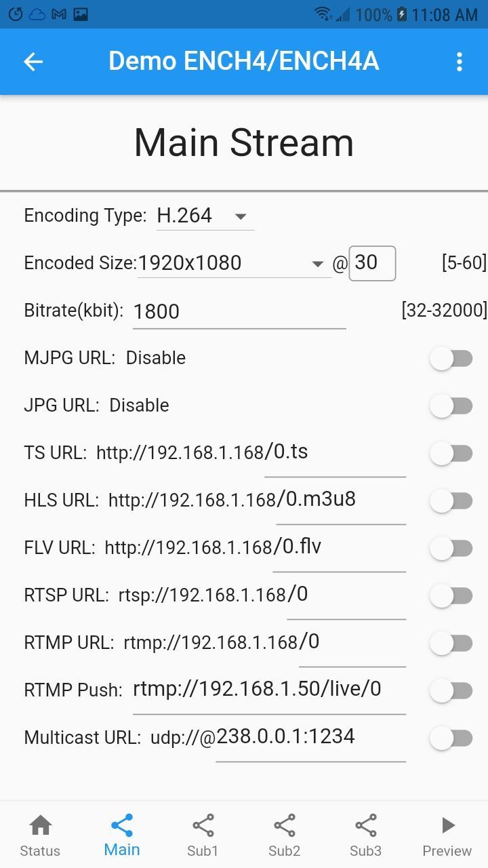Click the frame rate 30 field
Screen dimensions: 488x868
click(x=371, y=263)
